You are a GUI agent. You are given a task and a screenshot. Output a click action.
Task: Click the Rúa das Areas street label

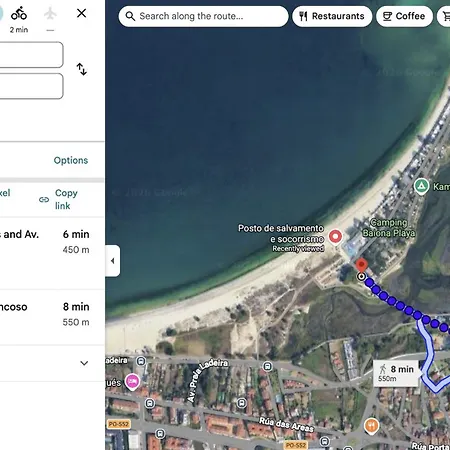coord(286,424)
